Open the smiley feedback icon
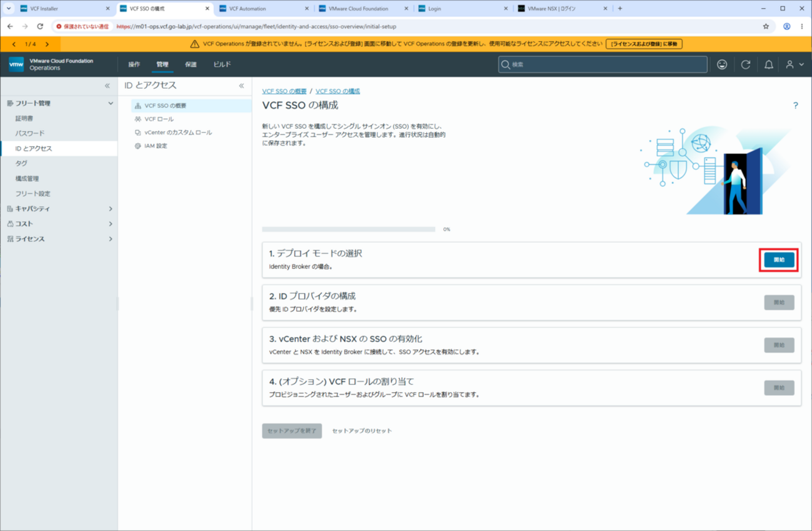 pos(722,64)
